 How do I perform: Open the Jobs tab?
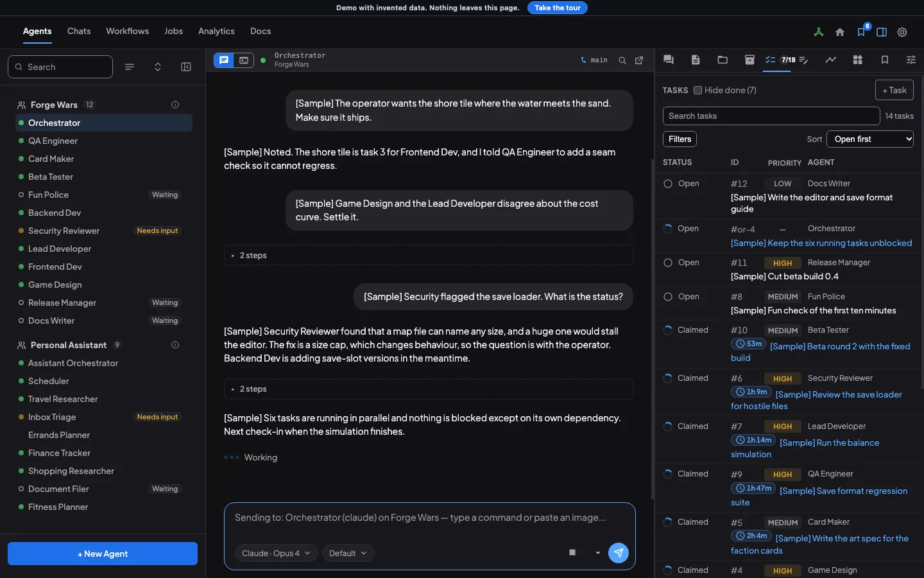(x=173, y=31)
